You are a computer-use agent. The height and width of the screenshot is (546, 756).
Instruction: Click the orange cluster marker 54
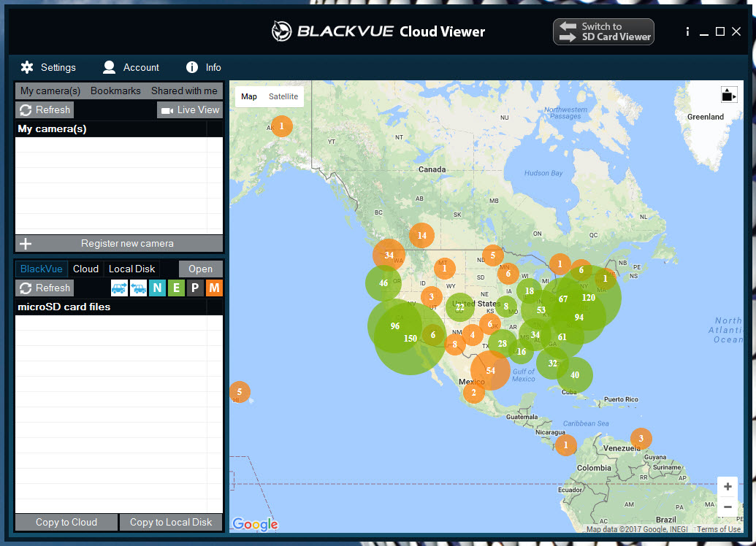click(x=490, y=370)
